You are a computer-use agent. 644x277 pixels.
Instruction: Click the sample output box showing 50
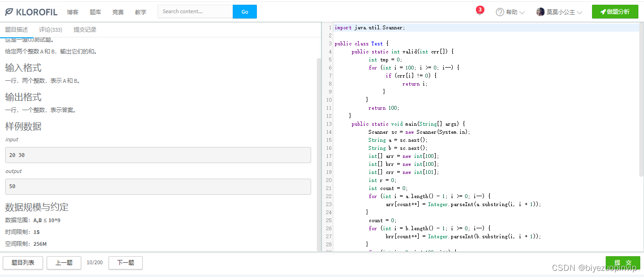point(158,186)
